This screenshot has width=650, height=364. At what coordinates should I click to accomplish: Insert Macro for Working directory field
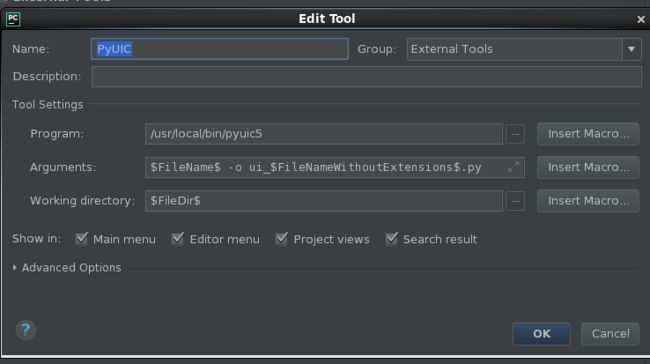click(x=588, y=201)
